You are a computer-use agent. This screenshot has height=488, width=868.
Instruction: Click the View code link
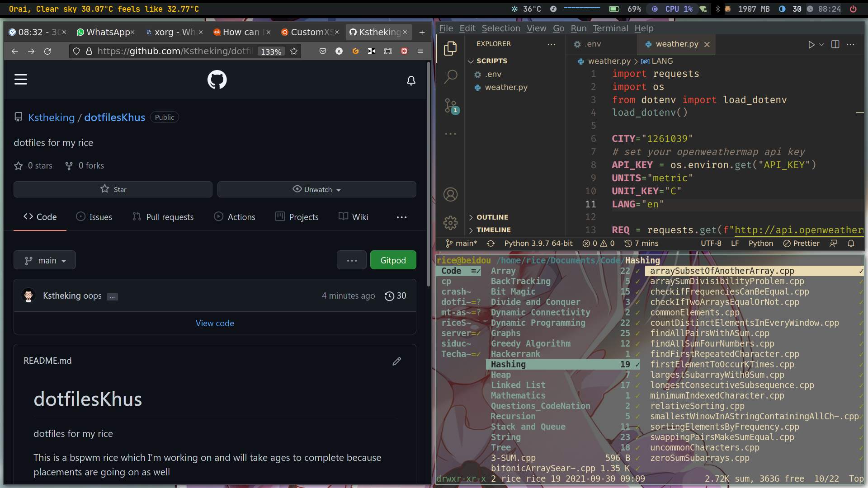pos(215,323)
